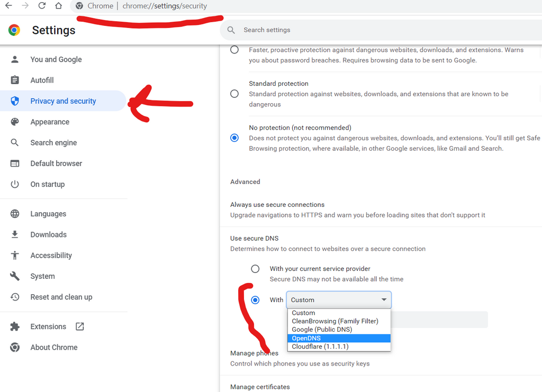Click the Chrome icon for About Chrome
The image size is (542, 392).
(14, 347)
